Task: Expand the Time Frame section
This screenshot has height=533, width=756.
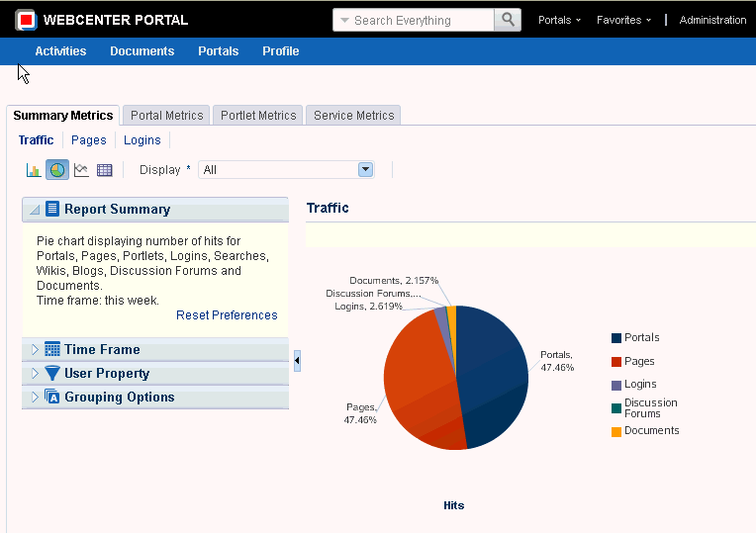Action: coord(35,349)
